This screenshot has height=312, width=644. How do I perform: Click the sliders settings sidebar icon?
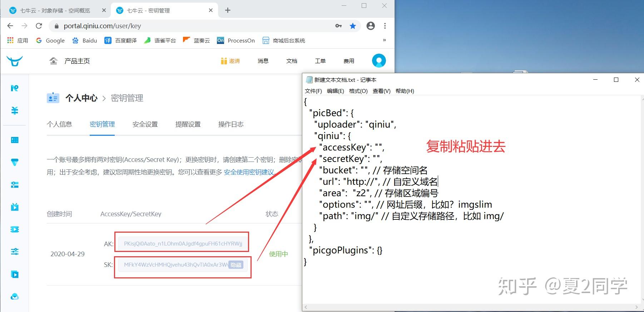point(15,252)
